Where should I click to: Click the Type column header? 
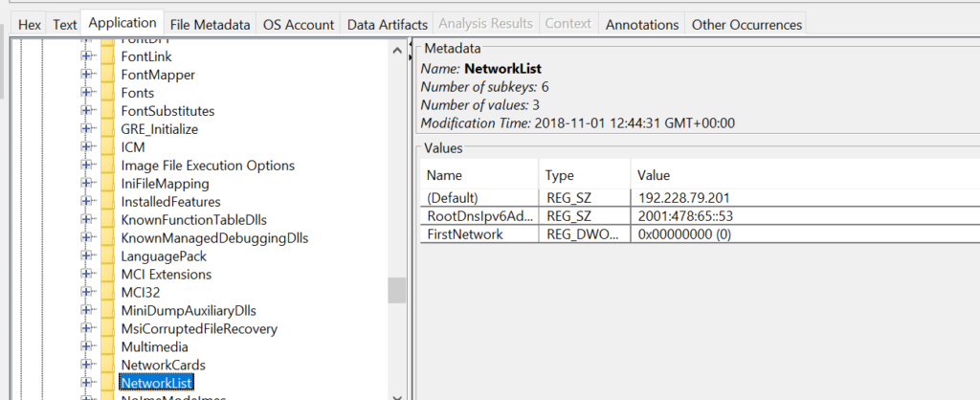click(584, 175)
